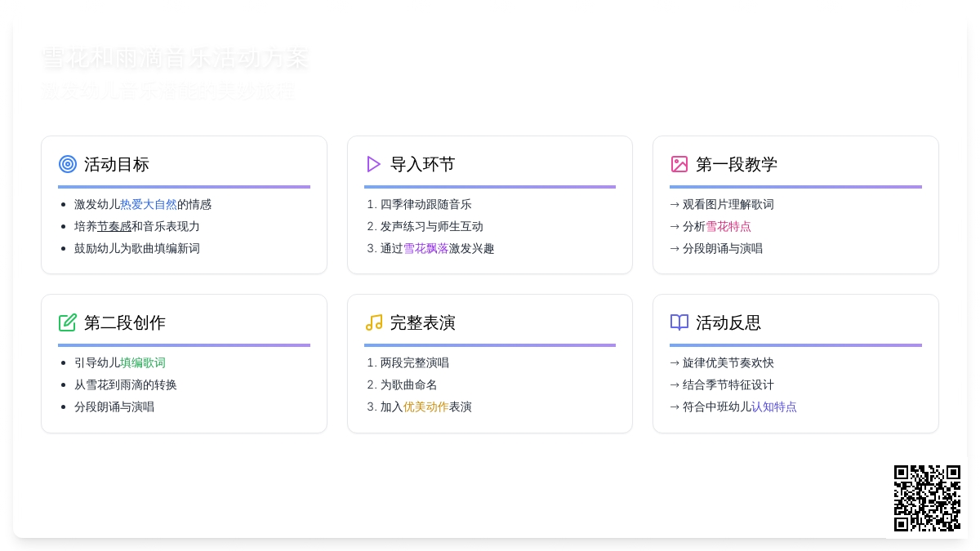Click the purple highlighted 雪花飘落 phrase

point(425,248)
